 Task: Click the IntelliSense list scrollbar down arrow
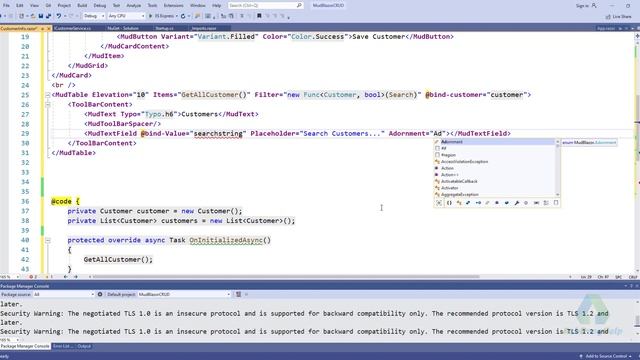coord(558,195)
